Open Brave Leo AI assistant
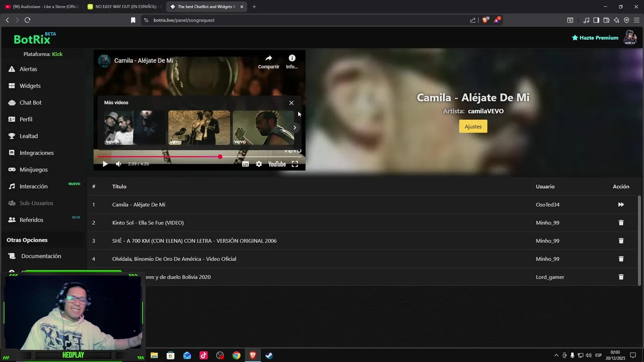Viewport: 644px width, 362px height. 616,20
